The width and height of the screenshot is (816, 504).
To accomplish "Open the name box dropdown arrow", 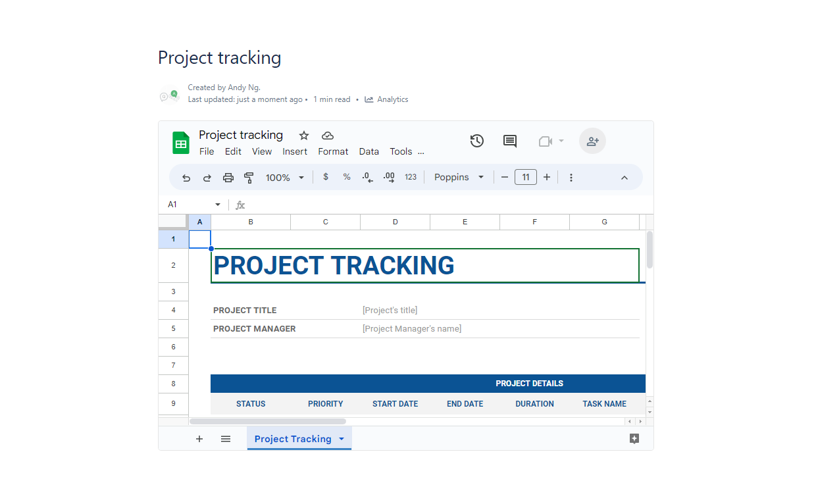I will point(218,205).
